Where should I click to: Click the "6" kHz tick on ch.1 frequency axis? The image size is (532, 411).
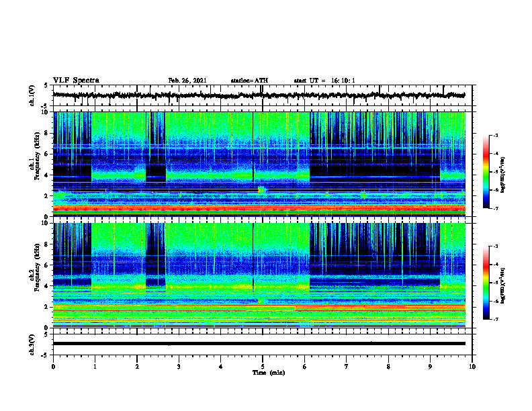tap(47, 154)
